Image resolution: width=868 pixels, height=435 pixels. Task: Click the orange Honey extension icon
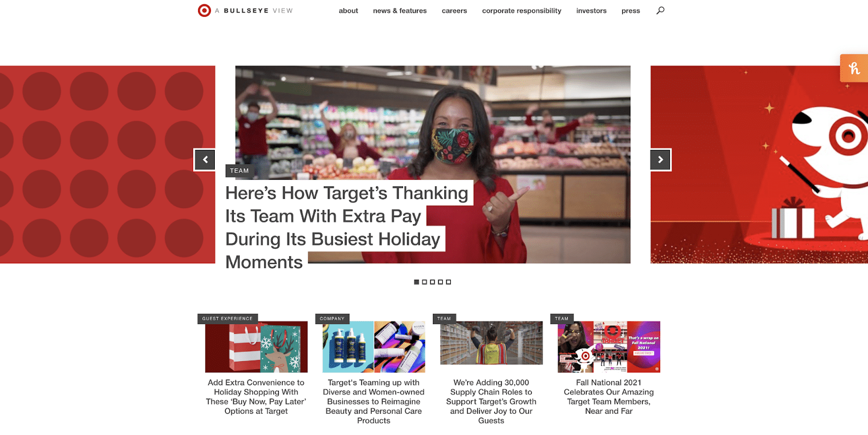[x=854, y=68]
